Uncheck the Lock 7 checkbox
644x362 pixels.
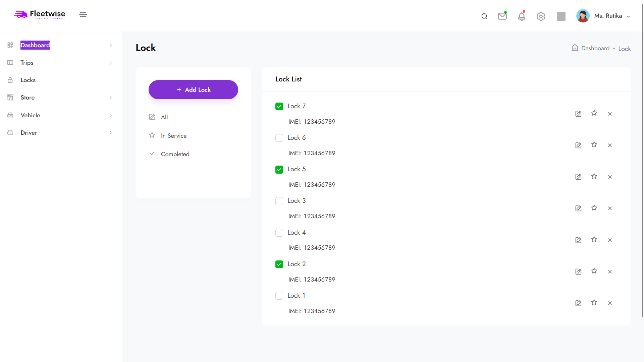(279, 106)
